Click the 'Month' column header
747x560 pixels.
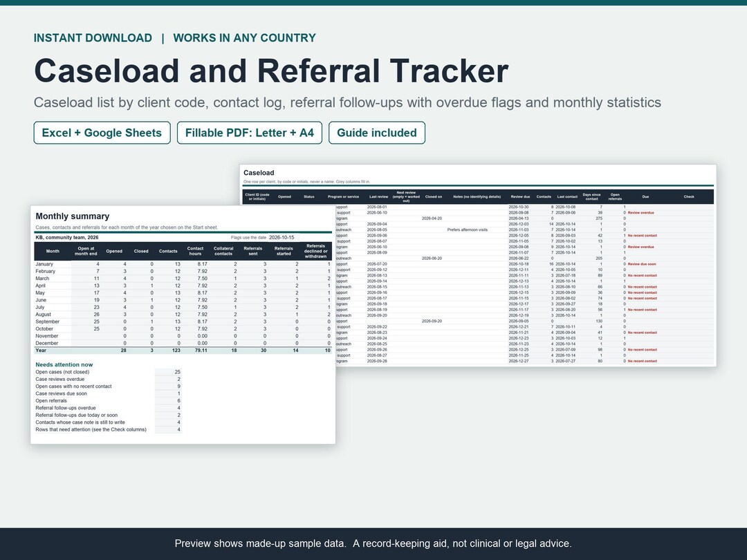[x=53, y=251]
